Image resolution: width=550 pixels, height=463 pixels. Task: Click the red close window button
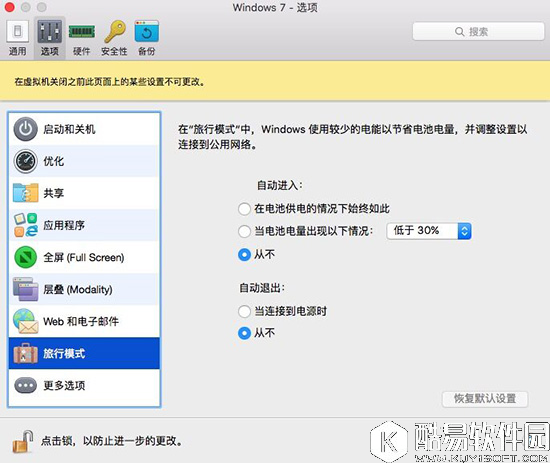[x=9, y=7]
